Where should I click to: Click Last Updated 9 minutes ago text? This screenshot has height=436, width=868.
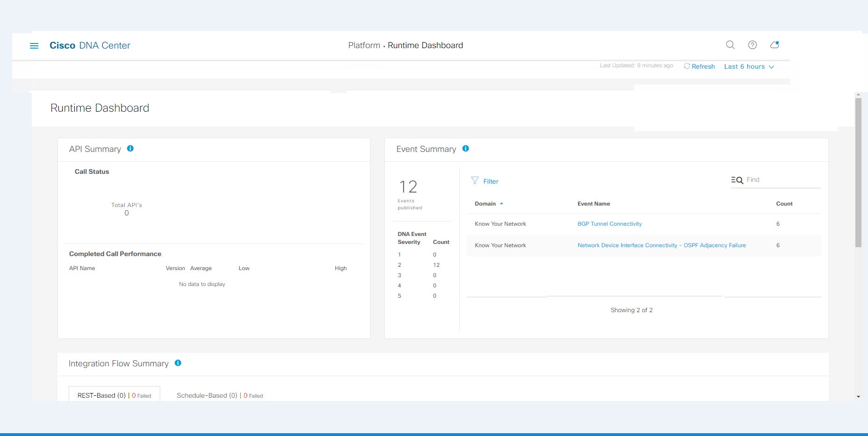click(636, 65)
